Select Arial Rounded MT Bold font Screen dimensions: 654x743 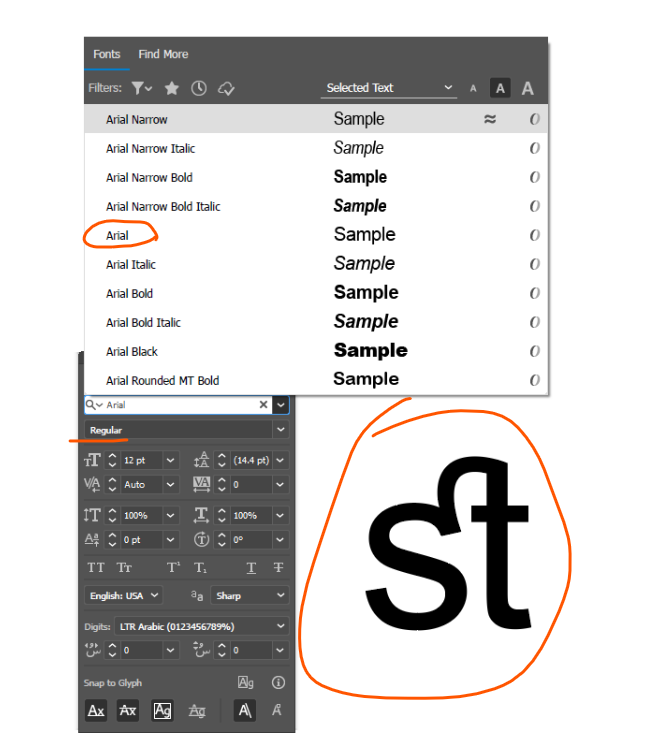[316, 380]
